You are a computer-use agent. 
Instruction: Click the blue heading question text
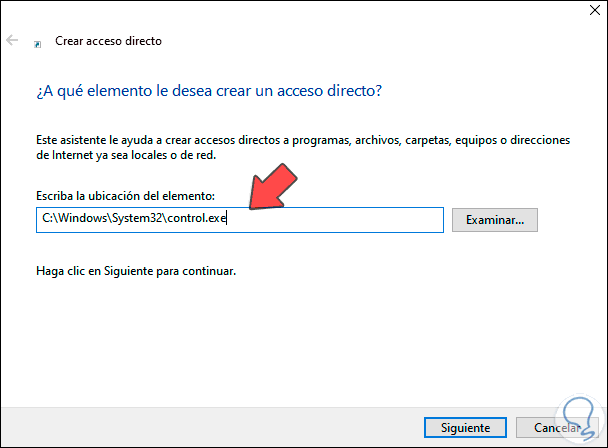click(210, 91)
